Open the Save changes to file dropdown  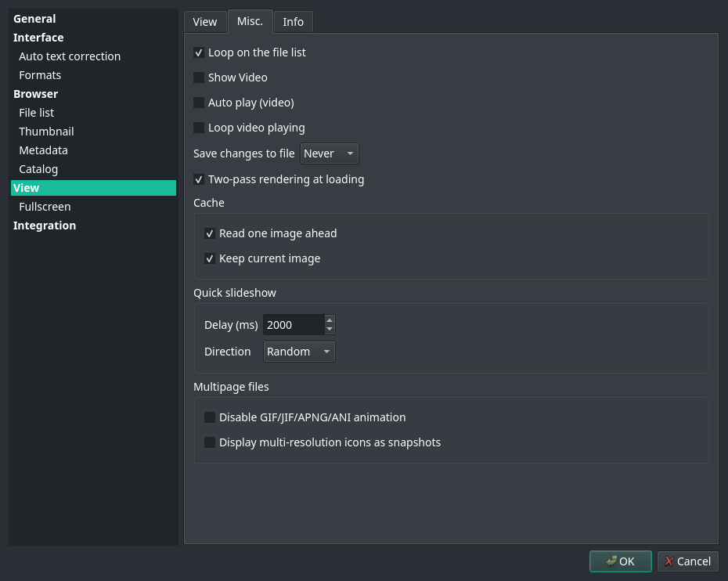[x=330, y=153]
